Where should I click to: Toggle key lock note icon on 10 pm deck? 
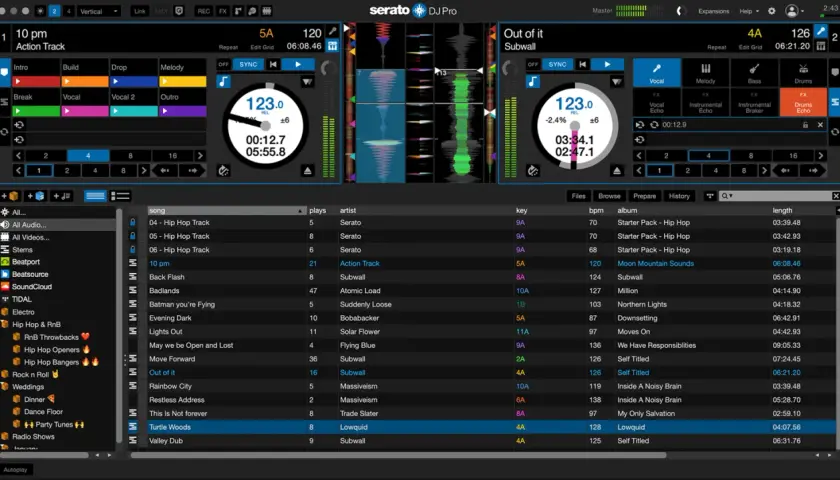coord(223,81)
